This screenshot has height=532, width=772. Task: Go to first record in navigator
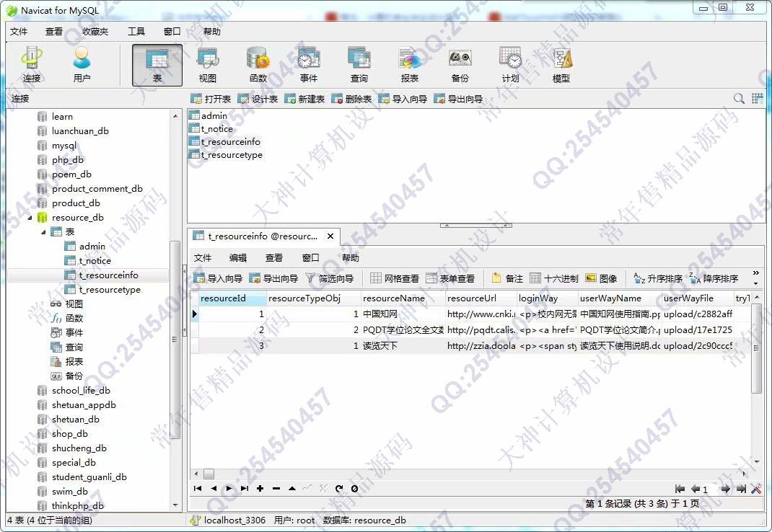point(198,489)
